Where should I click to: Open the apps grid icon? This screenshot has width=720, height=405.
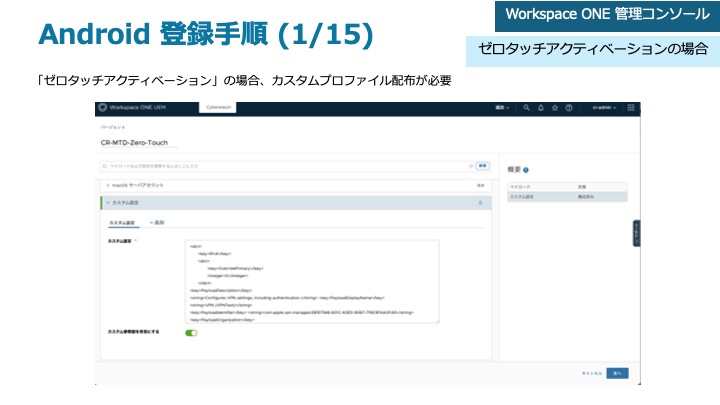point(631,107)
